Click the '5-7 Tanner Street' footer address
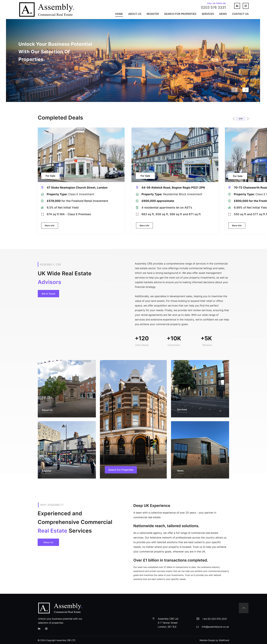 tap(168, 623)
